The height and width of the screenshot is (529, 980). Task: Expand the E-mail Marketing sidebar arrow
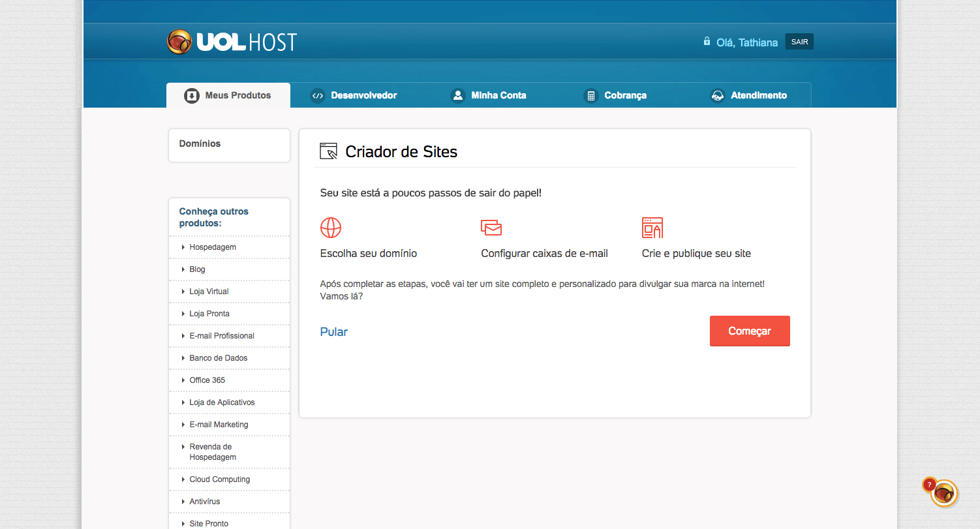tap(183, 425)
